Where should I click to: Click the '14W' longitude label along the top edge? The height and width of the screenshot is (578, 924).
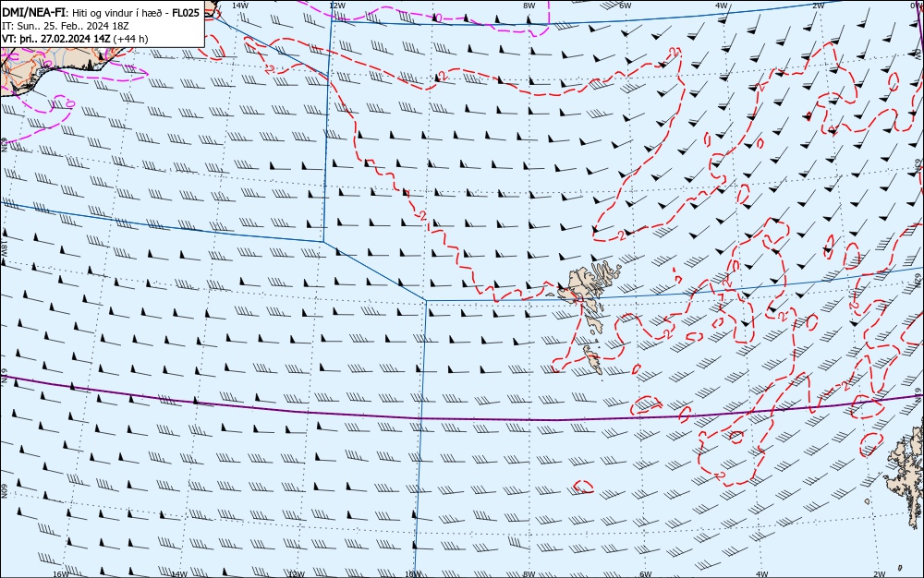pyautogui.click(x=240, y=5)
